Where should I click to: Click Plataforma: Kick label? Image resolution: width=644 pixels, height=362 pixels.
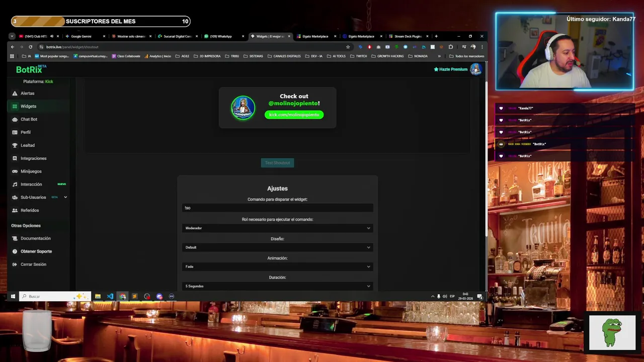click(38, 81)
